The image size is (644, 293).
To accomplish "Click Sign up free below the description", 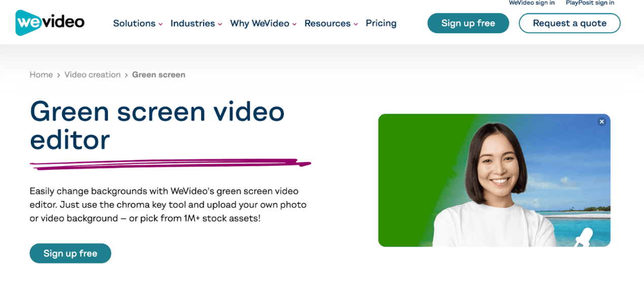I will (x=70, y=253).
